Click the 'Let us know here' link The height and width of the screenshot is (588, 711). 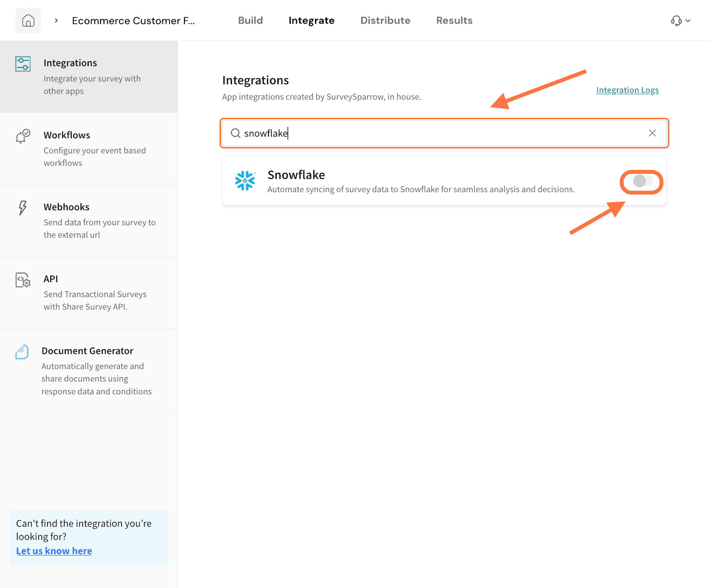pos(54,551)
